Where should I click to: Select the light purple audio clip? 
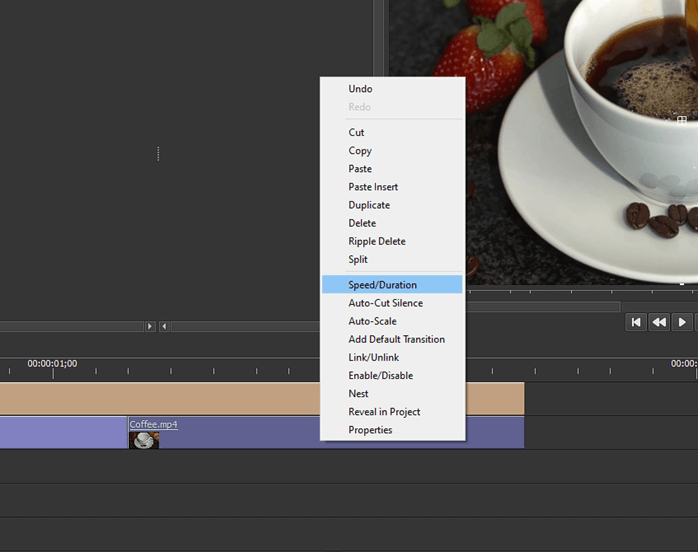pyautogui.click(x=63, y=433)
